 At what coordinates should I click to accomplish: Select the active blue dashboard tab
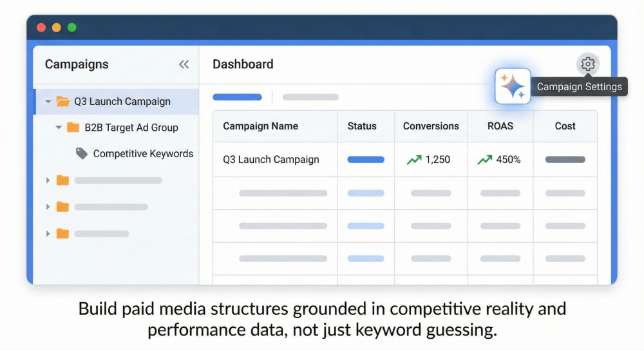(x=237, y=97)
